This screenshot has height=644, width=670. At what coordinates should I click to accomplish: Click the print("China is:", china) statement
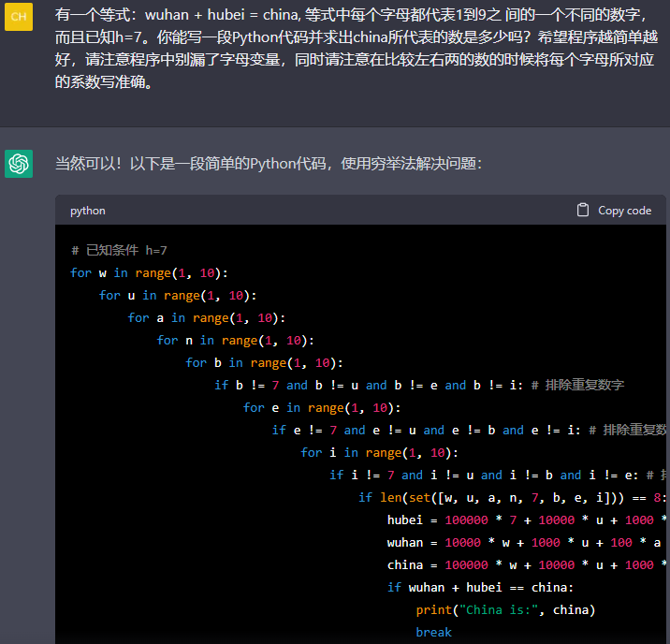point(505,609)
